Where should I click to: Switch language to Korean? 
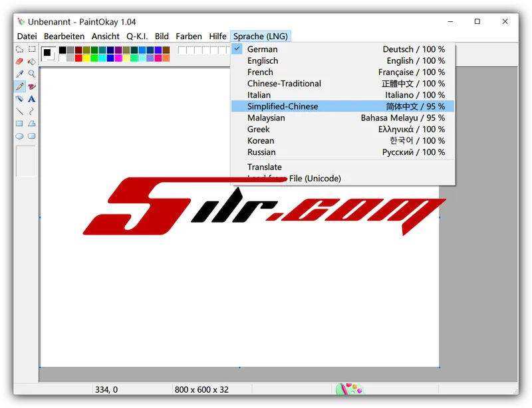(342, 141)
